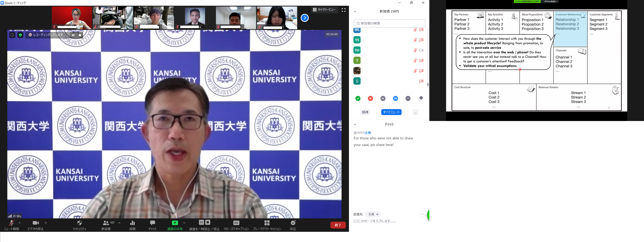Click the Go Slower feedback icon

click(383, 98)
